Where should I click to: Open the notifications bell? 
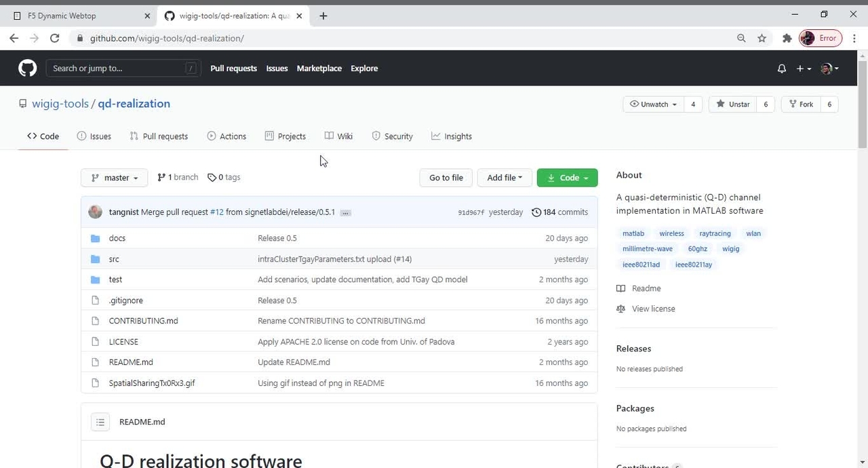pyautogui.click(x=782, y=69)
